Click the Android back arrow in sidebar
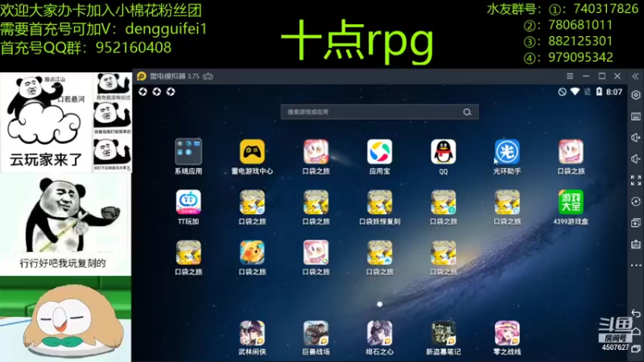Viewport: 644px width, 362px height. point(636,314)
